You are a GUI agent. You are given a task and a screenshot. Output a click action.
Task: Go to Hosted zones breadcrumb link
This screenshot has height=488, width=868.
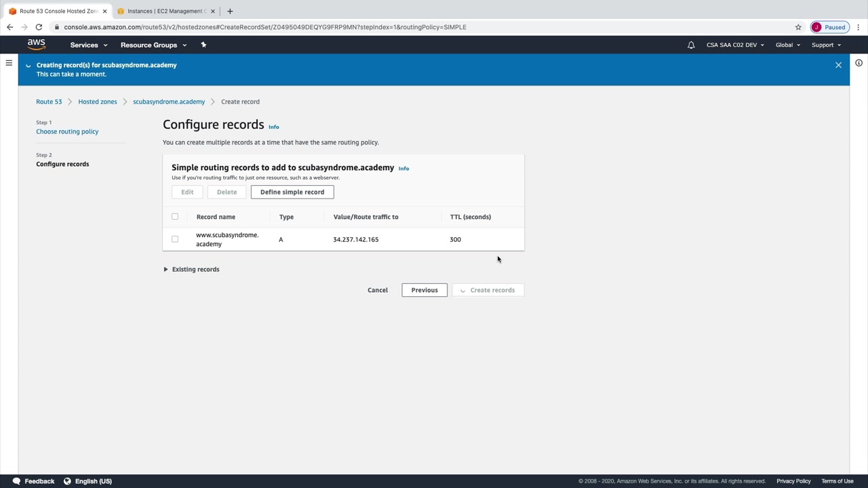click(x=98, y=102)
